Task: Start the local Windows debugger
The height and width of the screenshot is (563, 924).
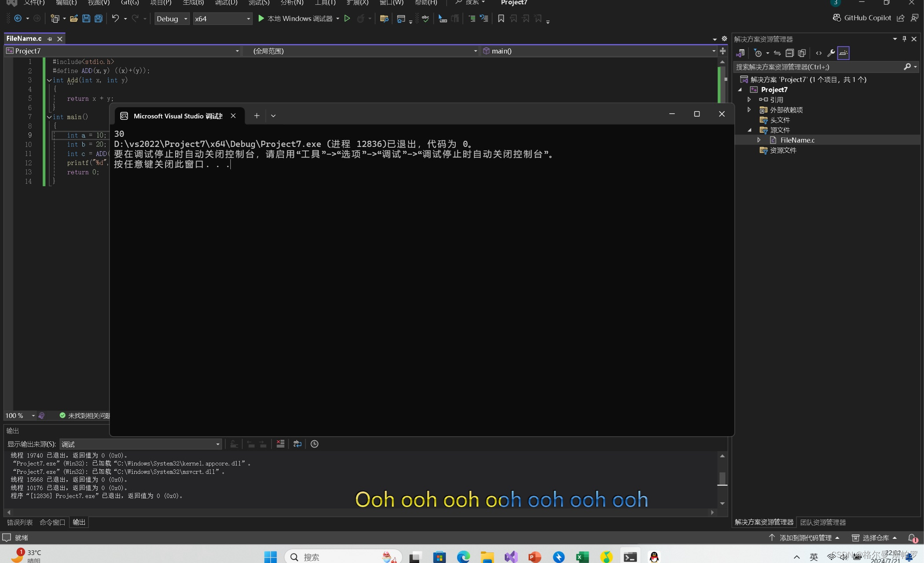Action: [295, 18]
